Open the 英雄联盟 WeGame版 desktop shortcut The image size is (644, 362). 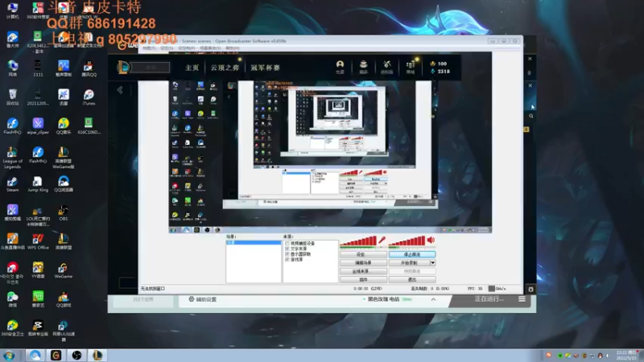pyautogui.click(x=64, y=158)
